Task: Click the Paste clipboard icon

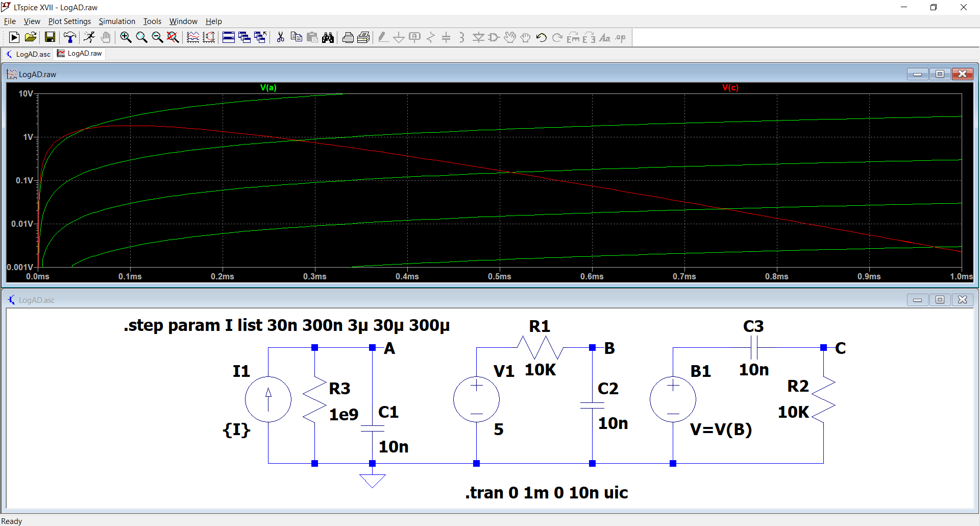Action: (x=312, y=37)
